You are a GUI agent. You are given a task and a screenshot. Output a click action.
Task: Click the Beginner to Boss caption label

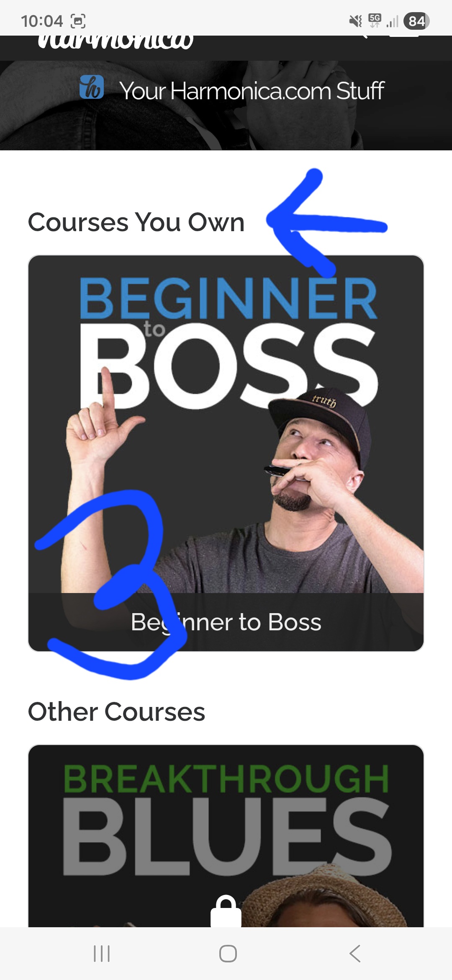[x=226, y=622]
